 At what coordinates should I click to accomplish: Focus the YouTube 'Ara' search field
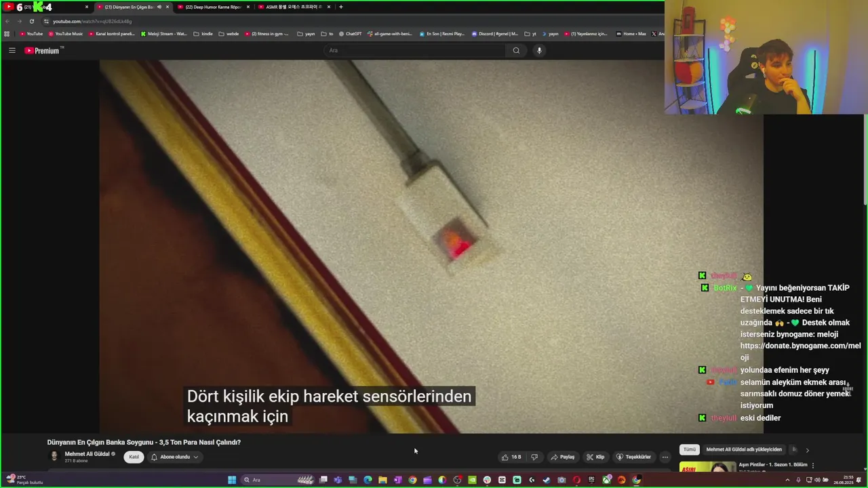point(415,50)
